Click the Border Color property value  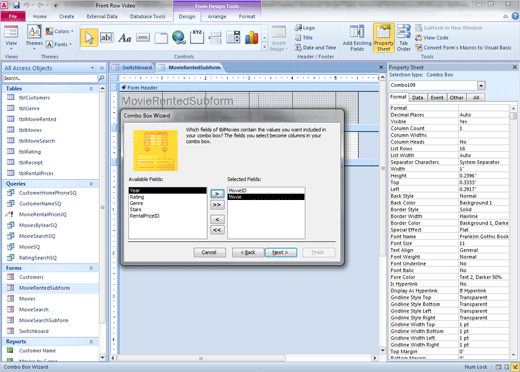click(x=483, y=223)
